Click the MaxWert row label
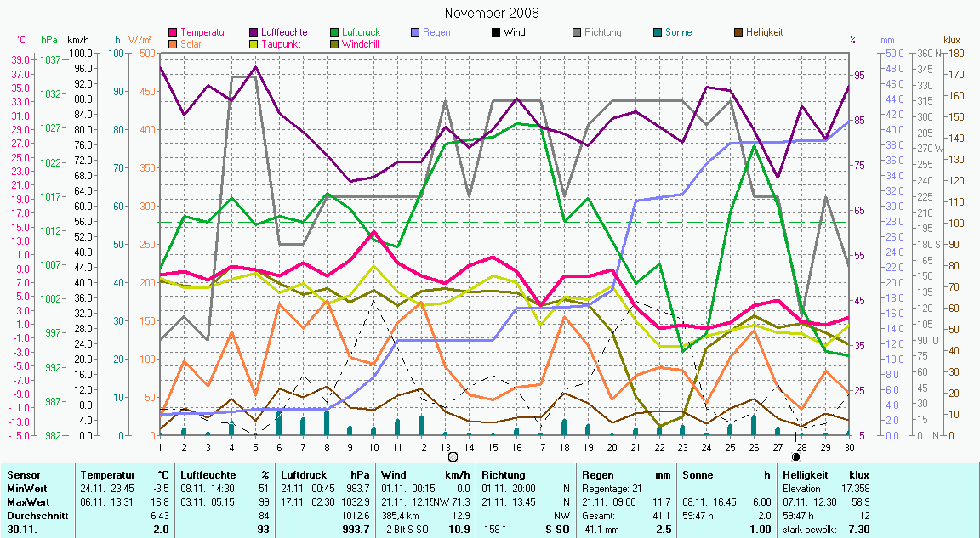This screenshot has height=538, width=980. [27, 501]
